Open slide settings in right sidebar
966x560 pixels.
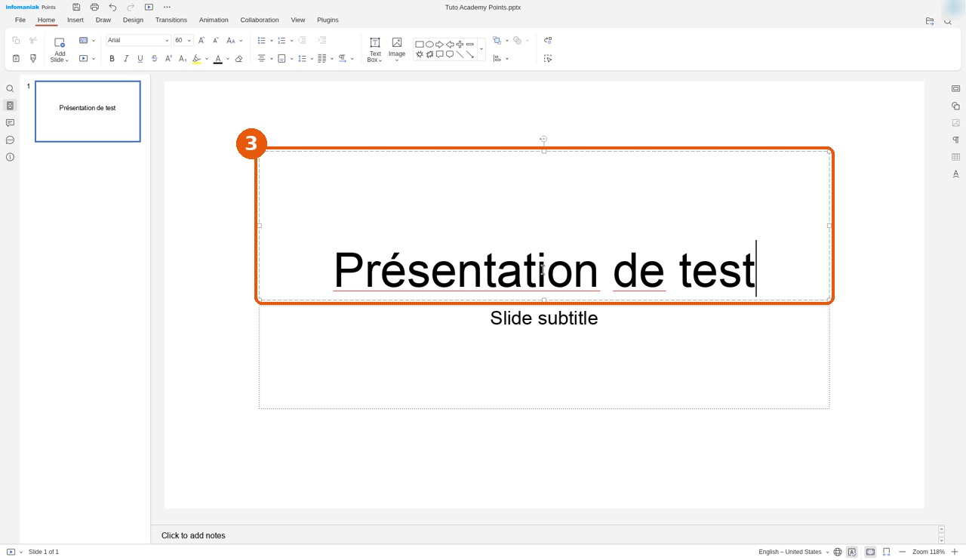tap(955, 88)
